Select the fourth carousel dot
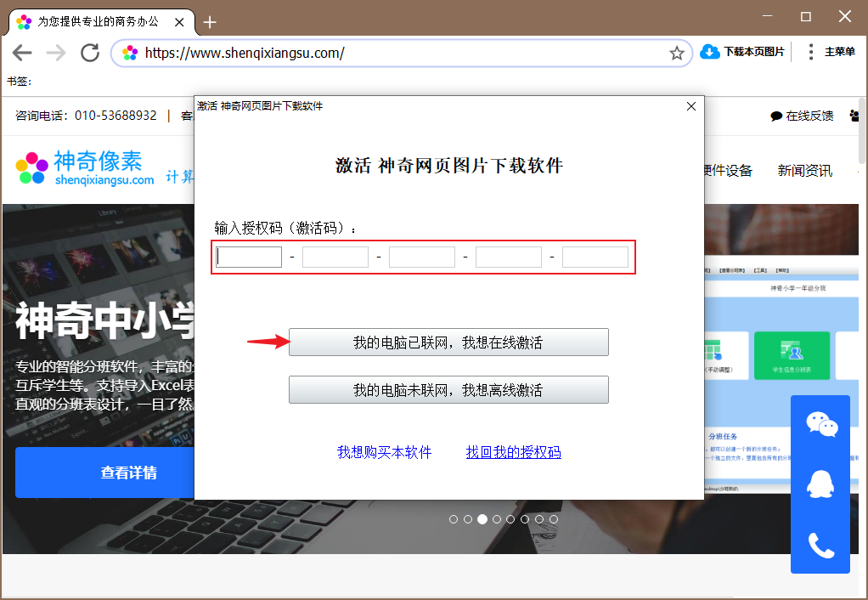Viewport: 868px width, 600px height. 497,519
